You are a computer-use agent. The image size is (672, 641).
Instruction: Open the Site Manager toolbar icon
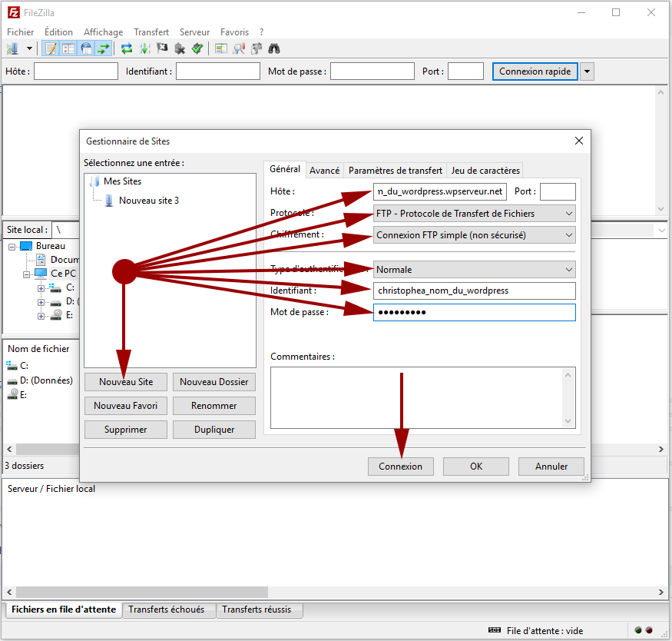pyautogui.click(x=12, y=49)
